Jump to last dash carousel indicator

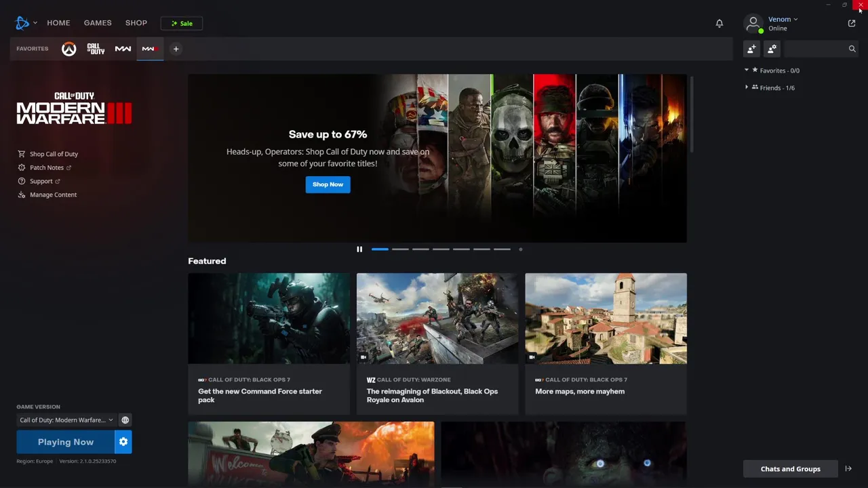(502, 249)
